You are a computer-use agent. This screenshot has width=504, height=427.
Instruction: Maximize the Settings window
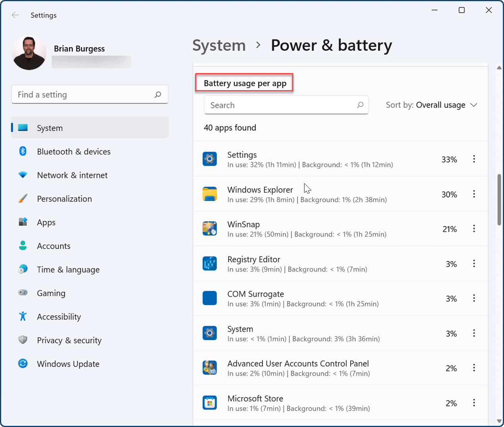[x=461, y=10]
